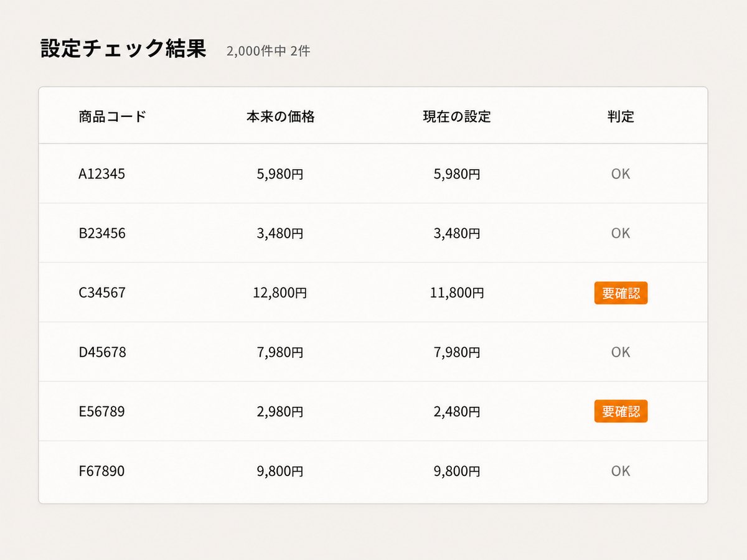This screenshot has width=747, height=560.
Task: Click the OK status in row D45678
Action: tap(621, 352)
